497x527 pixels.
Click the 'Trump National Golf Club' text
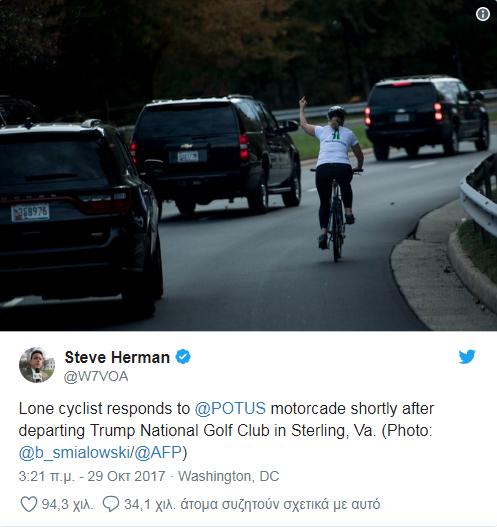click(180, 431)
